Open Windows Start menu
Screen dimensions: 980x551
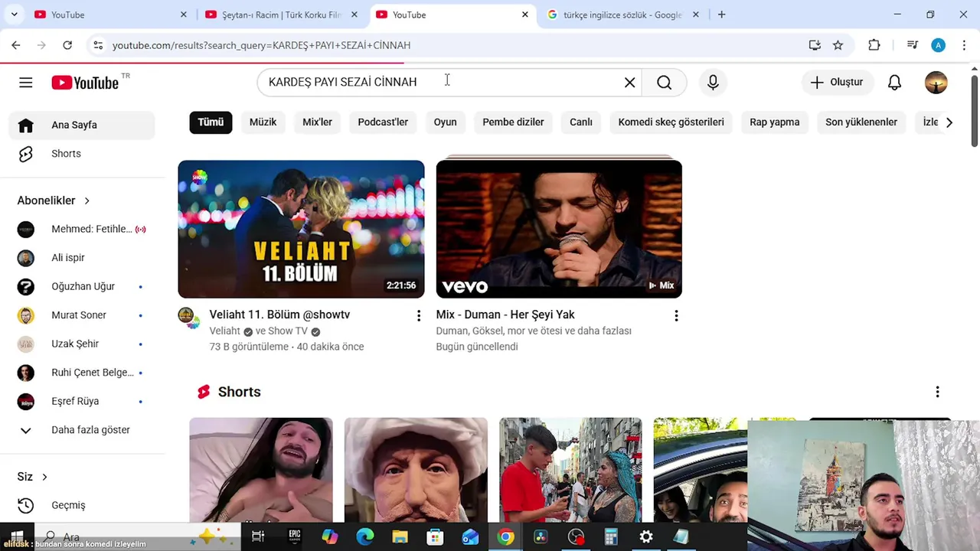click(x=17, y=536)
